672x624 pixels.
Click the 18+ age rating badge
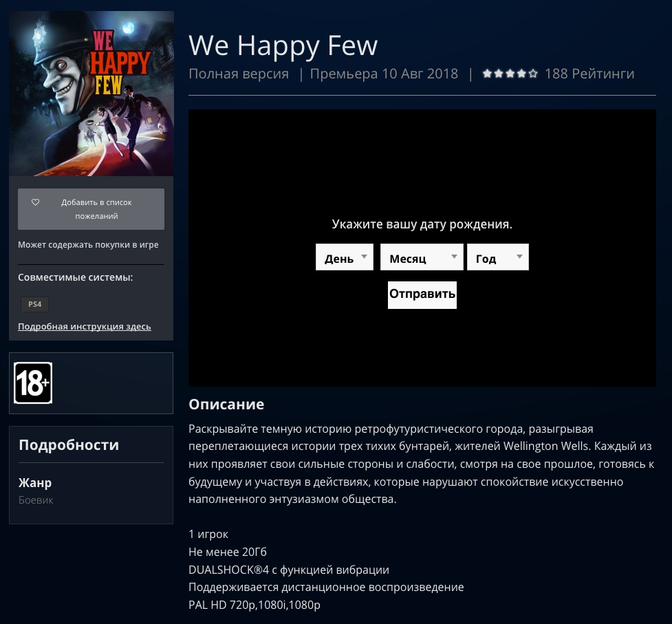pos(33,383)
